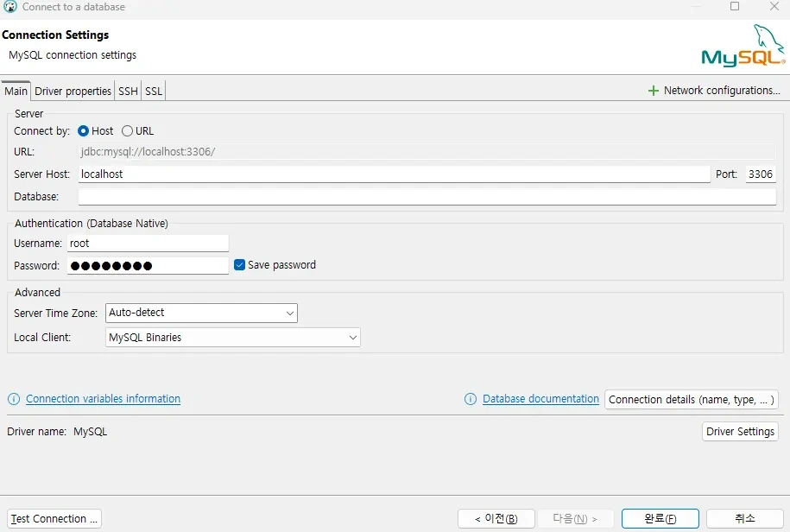
Task: Click info icon beside Connection variables information
Action: tap(14, 399)
